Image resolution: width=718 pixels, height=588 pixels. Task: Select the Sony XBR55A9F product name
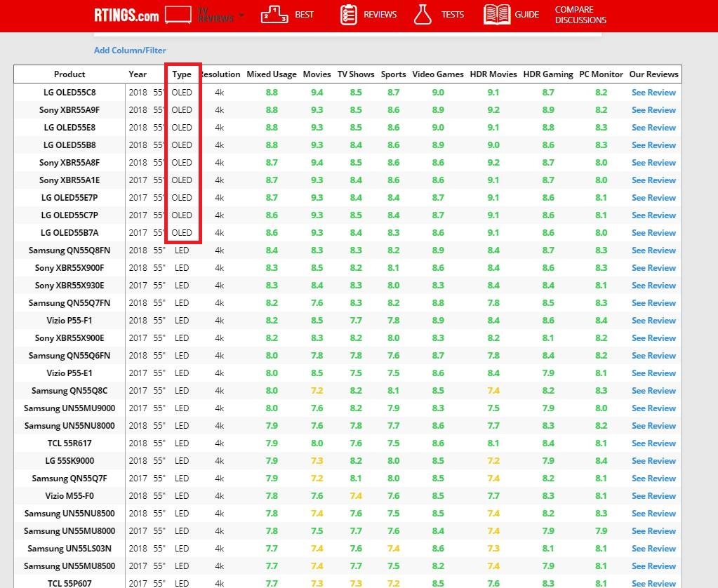69,110
